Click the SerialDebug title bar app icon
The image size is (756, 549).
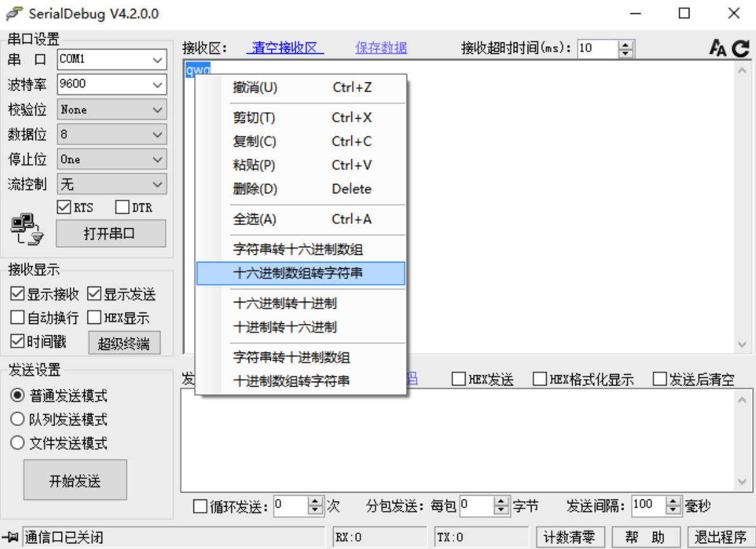pos(14,13)
